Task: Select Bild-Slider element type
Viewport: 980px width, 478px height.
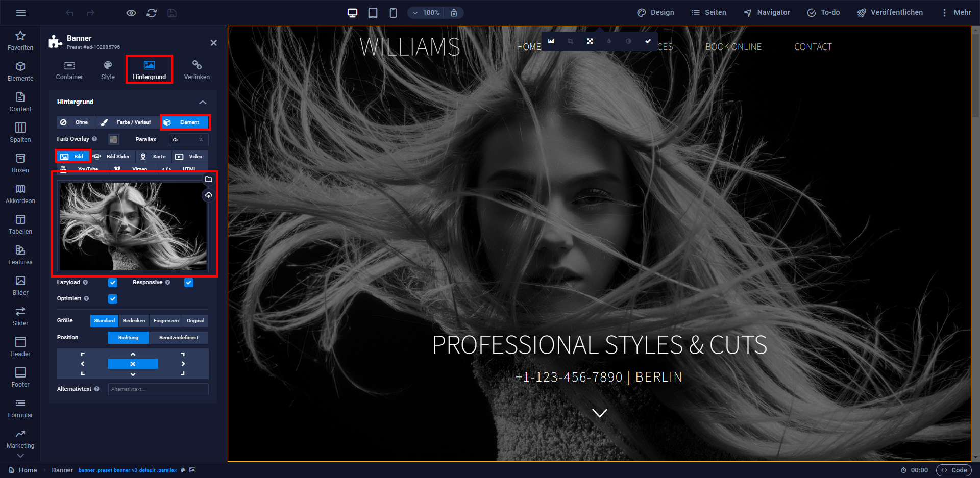Action: point(112,157)
